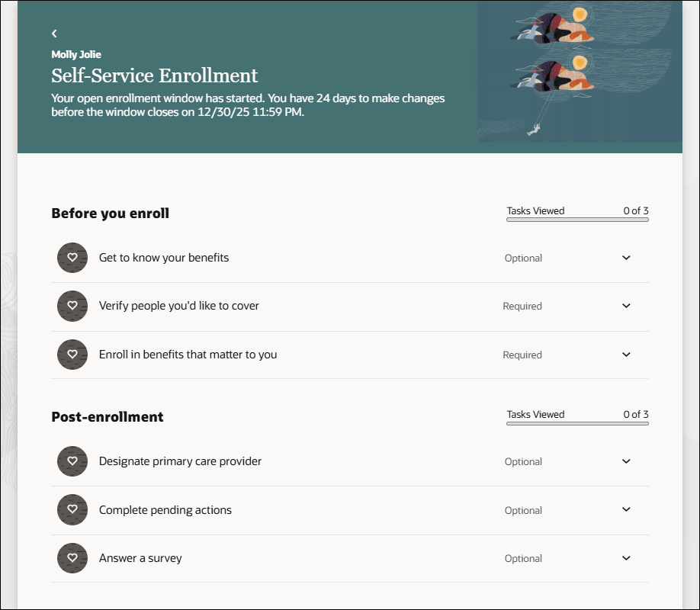Click the heart icon beside Complete pending actions
700x610 pixels.
[72, 510]
